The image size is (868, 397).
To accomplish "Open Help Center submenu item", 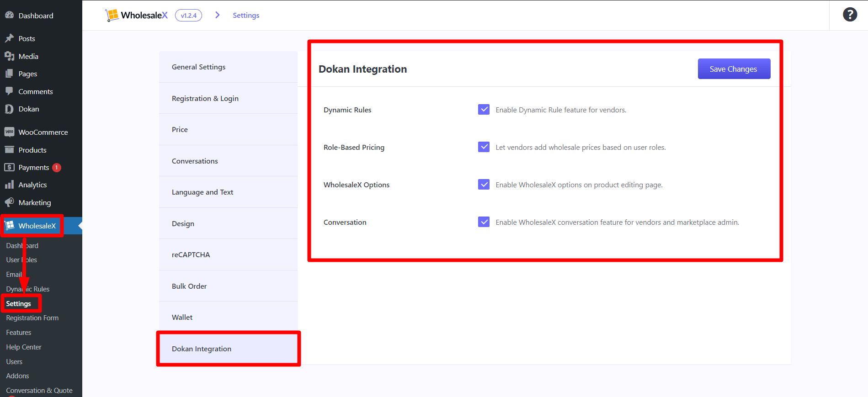I will 24,347.
